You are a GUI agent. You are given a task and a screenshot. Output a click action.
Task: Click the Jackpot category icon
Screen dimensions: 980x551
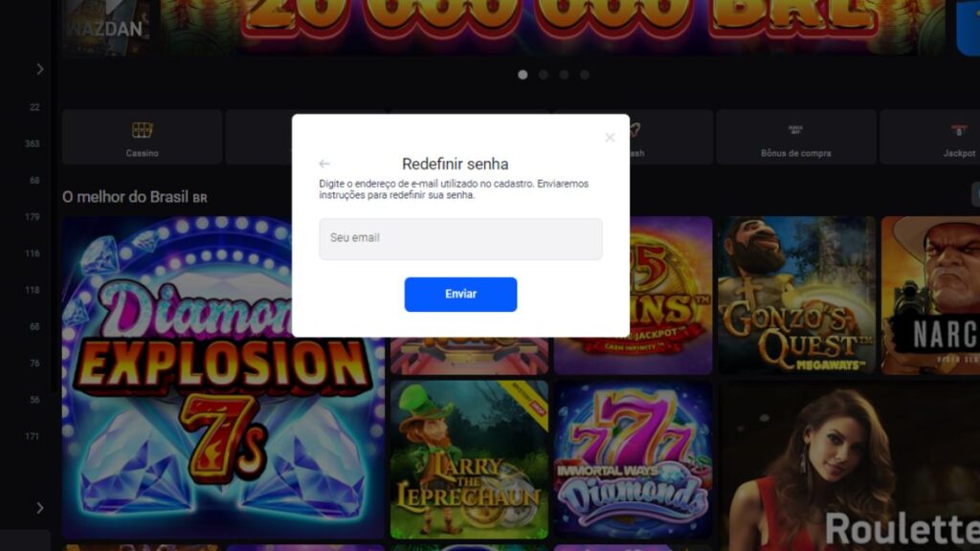[x=959, y=130]
